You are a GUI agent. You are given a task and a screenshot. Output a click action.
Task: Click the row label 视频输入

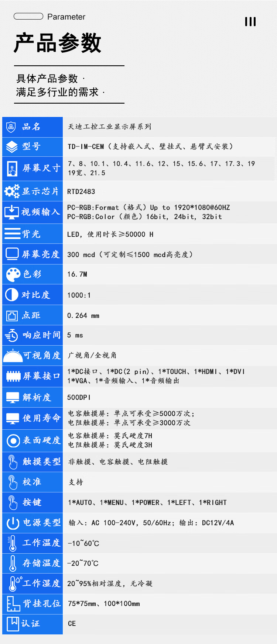(41, 212)
